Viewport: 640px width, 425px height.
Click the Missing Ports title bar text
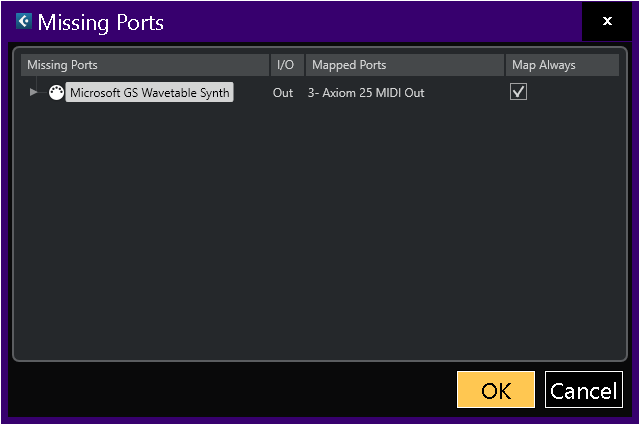click(x=101, y=22)
